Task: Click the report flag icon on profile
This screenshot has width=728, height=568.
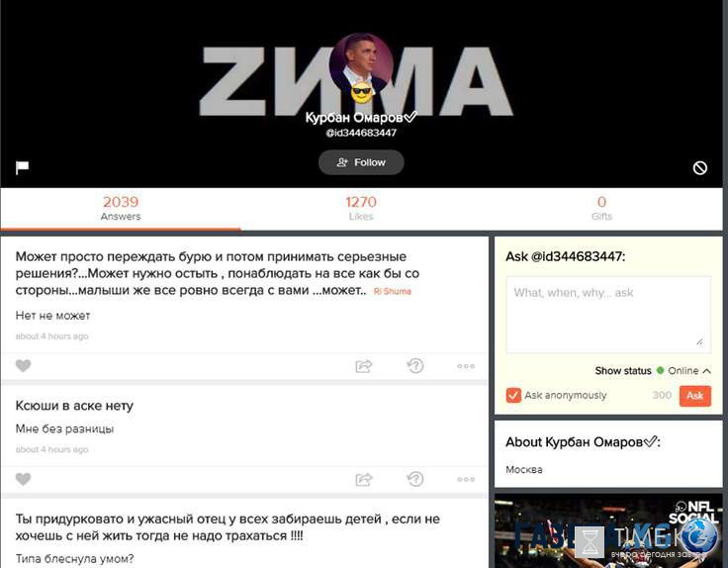Action: [22, 167]
